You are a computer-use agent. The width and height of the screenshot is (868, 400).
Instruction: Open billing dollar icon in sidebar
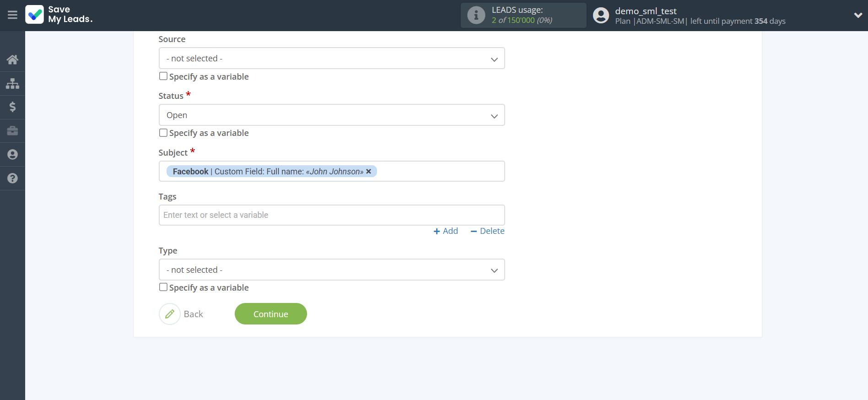point(12,107)
